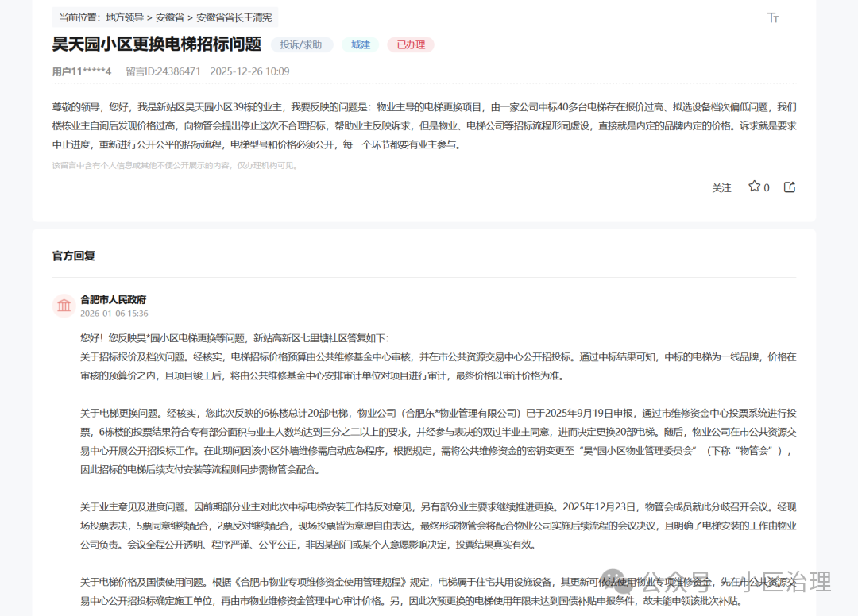Screen dimensions: 858x616
Task: Follow the post via 关注
Action: click(721, 187)
